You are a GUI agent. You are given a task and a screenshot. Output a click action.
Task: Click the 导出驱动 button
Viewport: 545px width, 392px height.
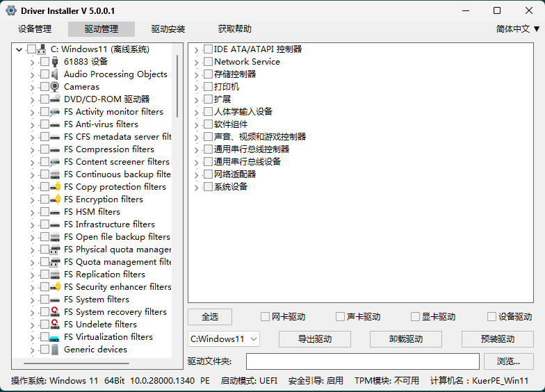coord(315,339)
